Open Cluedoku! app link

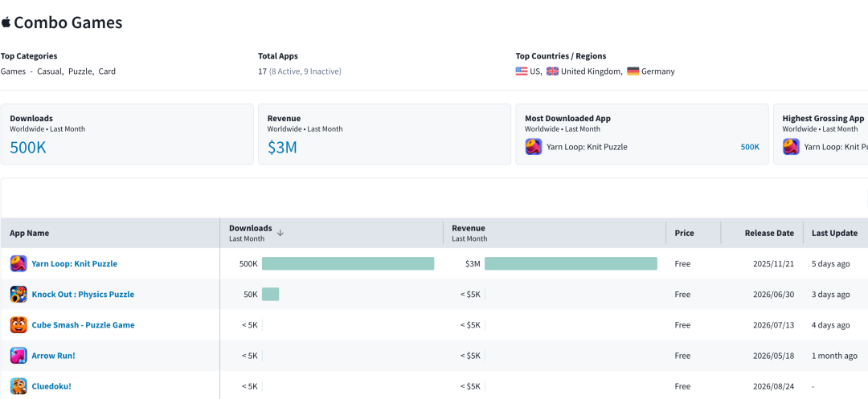click(x=51, y=385)
